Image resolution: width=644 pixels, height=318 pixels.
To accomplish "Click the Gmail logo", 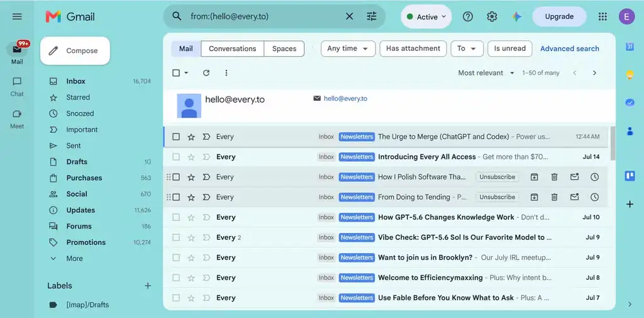I will click(70, 17).
